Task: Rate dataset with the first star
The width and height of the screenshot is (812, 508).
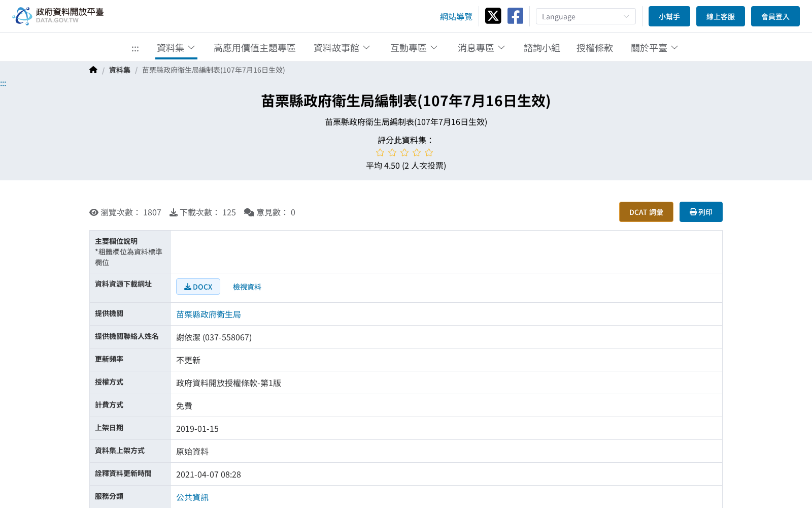Action: click(x=380, y=152)
